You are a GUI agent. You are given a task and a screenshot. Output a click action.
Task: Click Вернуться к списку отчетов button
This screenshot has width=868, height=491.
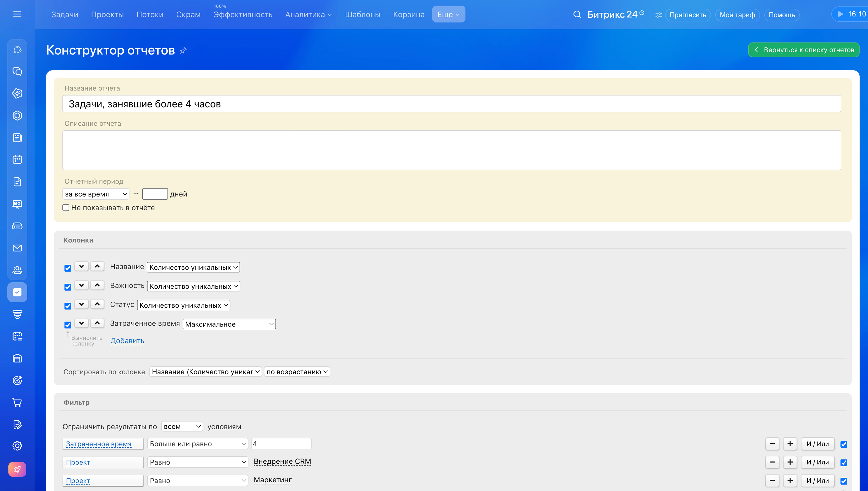[x=804, y=50]
